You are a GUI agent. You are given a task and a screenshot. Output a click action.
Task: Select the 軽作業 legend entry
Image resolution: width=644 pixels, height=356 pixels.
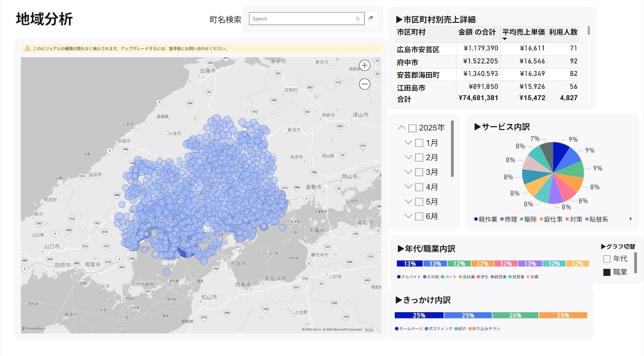coord(486,219)
